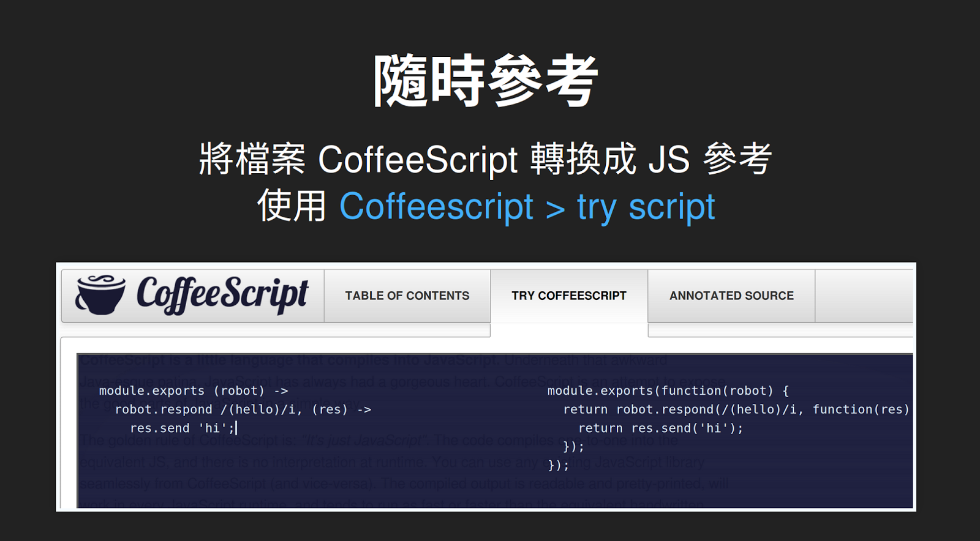Click the 'module.exports (robot) ->' line in the CoffeeScript editor
980x541 pixels.
tap(194, 390)
